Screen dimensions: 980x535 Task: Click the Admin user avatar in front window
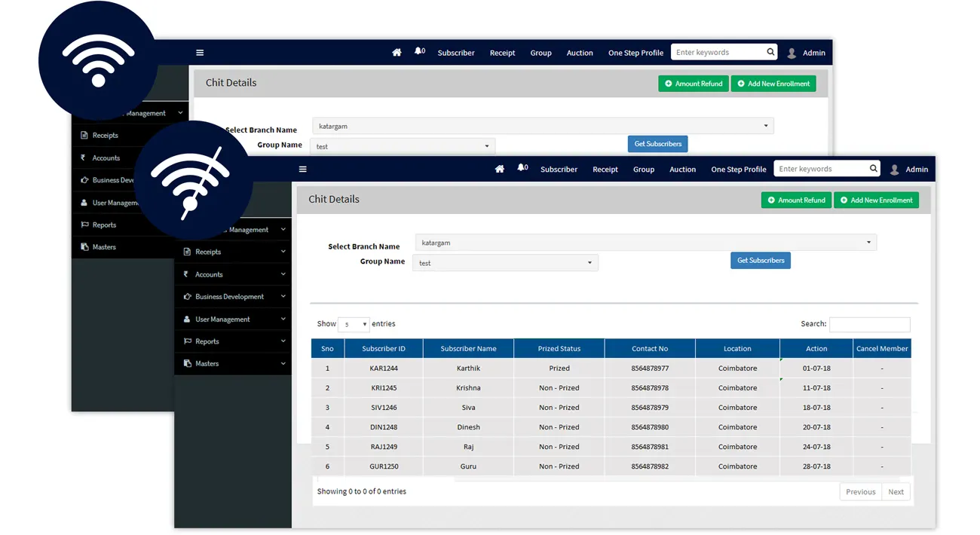pos(895,170)
